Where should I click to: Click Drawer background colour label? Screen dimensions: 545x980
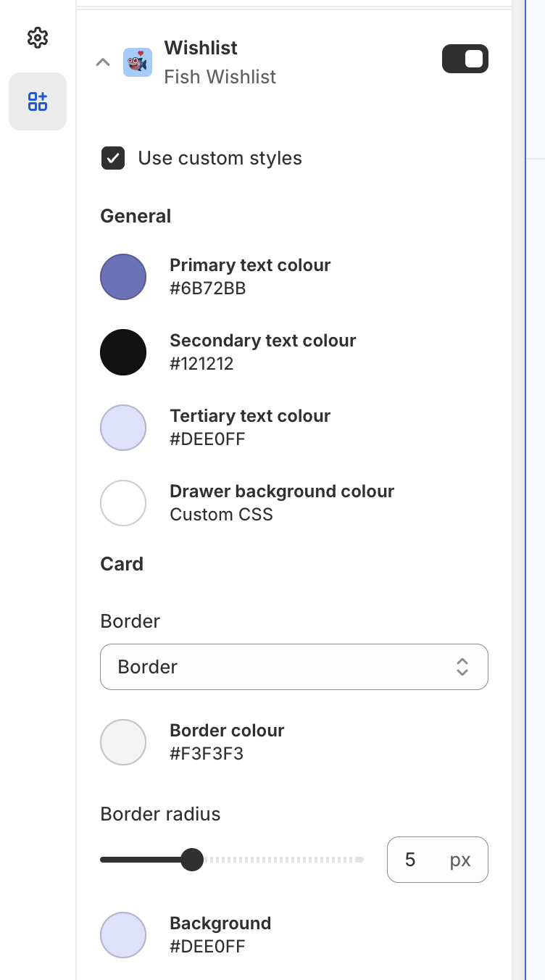(282, 491)
